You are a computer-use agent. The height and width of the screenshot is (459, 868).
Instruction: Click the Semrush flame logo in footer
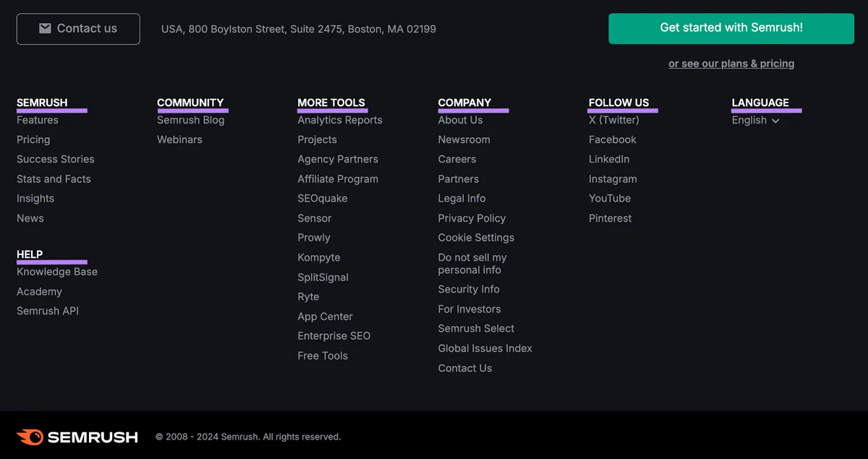(x=30, y=437)
